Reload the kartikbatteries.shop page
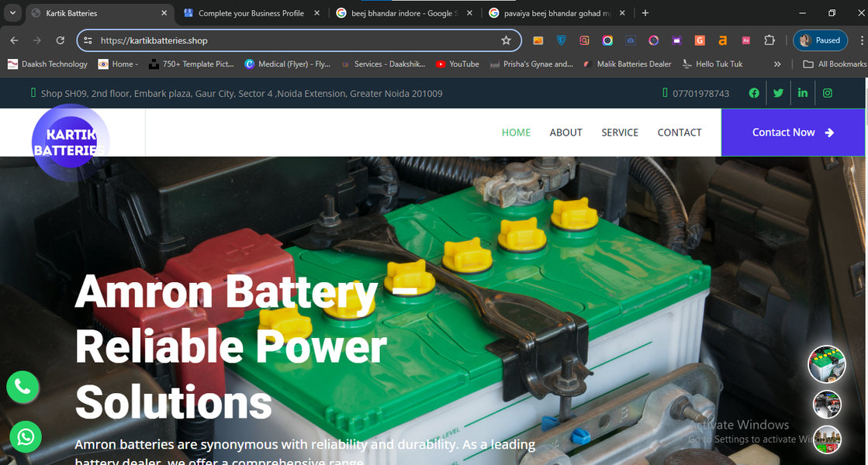The image size is (868, 465). [61, 40]
